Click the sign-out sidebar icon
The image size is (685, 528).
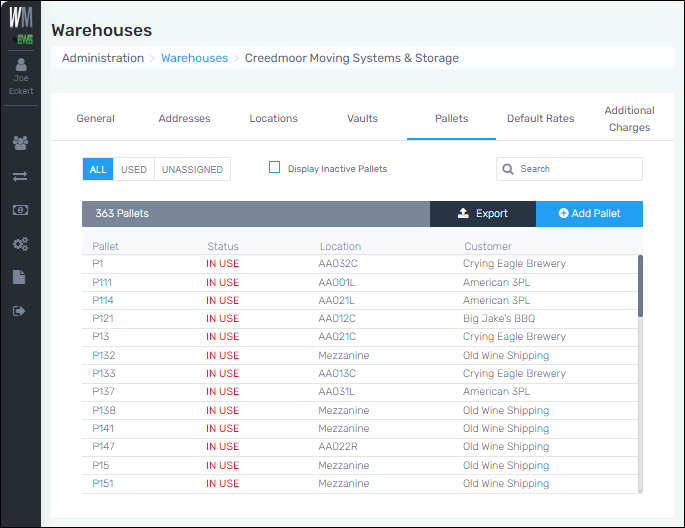(19, 311)
